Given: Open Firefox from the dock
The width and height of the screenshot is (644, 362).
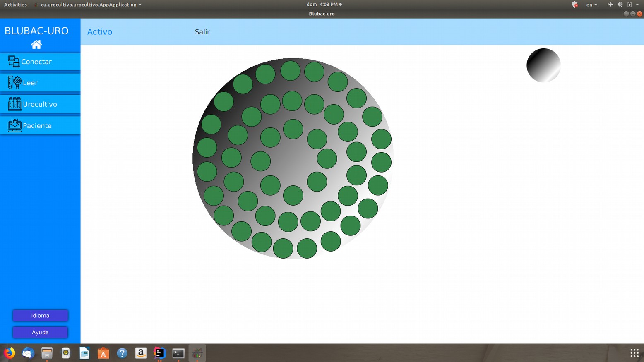Looking at the screenshot, I should click(x=9, y=353).
